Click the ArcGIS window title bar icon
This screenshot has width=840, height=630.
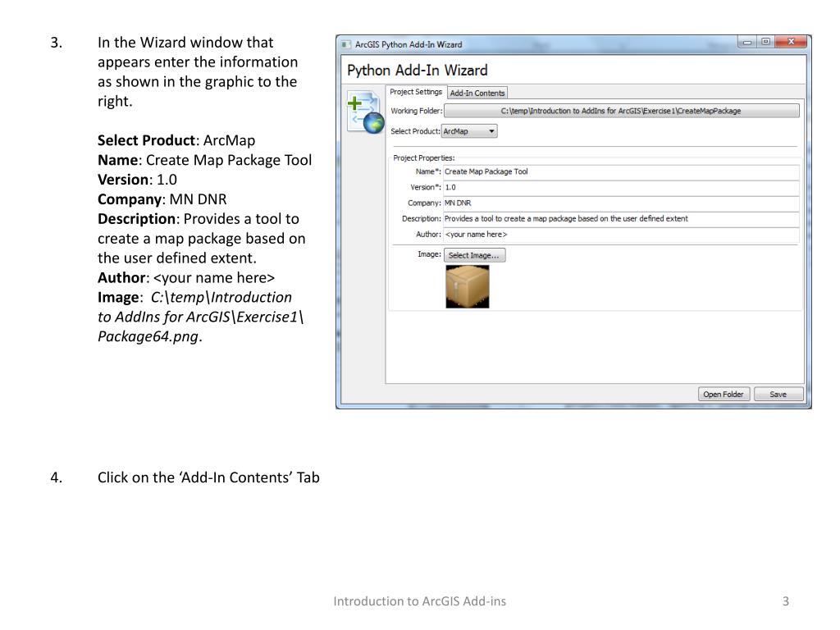[x=347, y=44]
